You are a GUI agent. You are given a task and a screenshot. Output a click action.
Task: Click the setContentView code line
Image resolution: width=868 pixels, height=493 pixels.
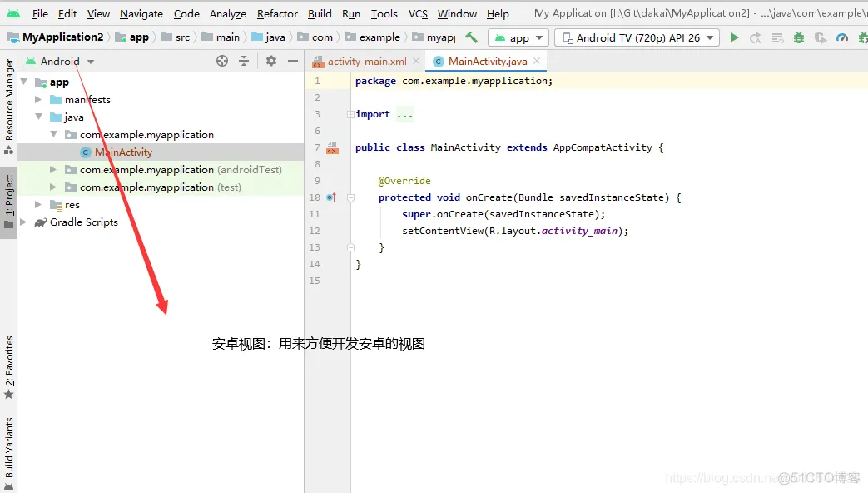tap(515, 231)
